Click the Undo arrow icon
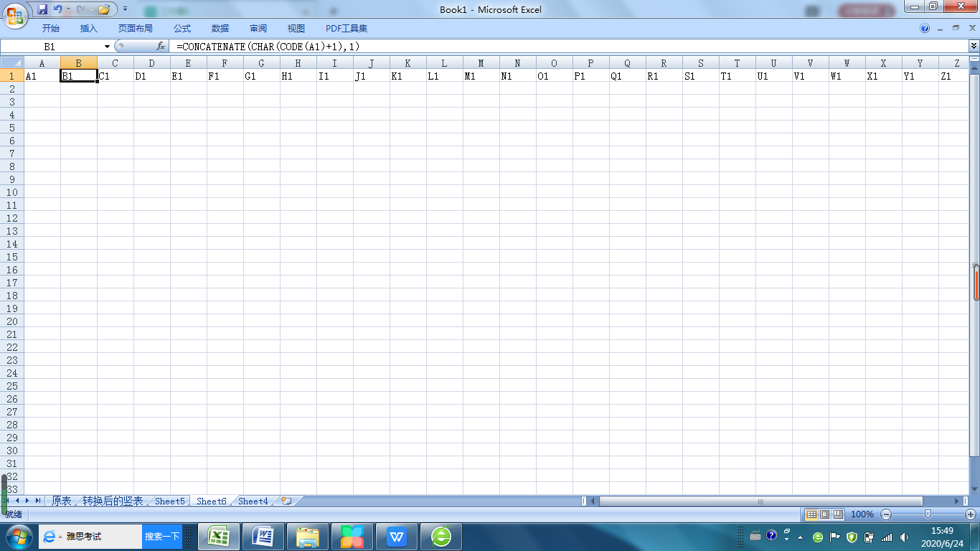This screenshot has height=551, width=980. coord(57,9)
